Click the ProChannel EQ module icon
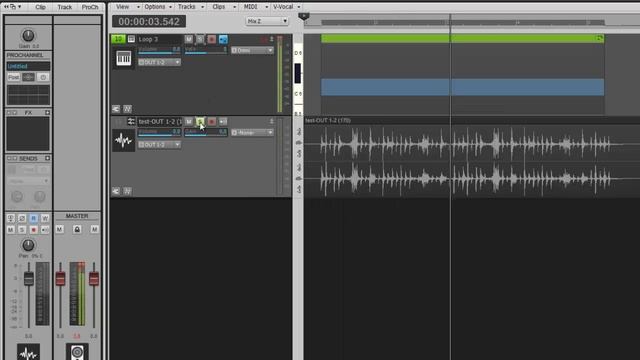 28,77
